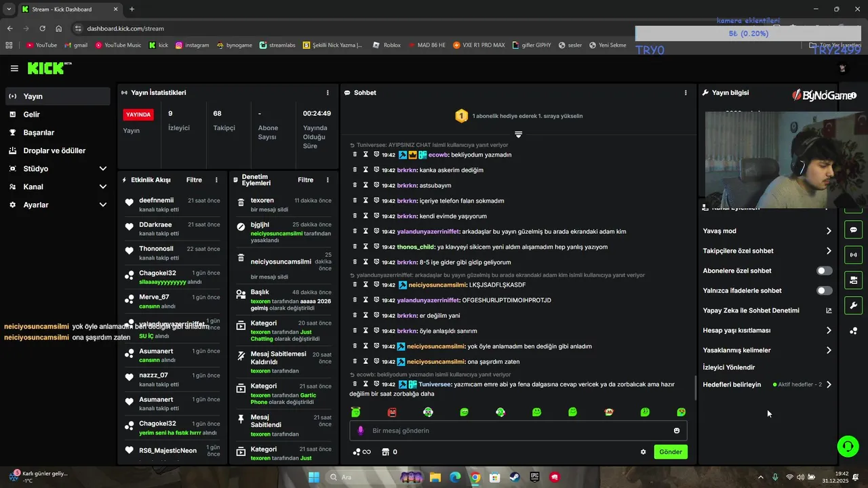Click the broadcast signal icon in right sidebar
868x488 pixels.
(853, 255)
